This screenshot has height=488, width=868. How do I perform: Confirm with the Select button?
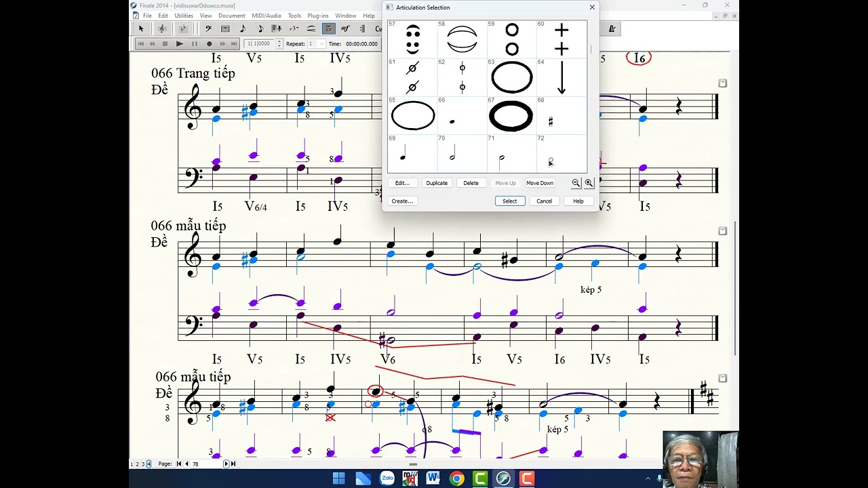510,201
